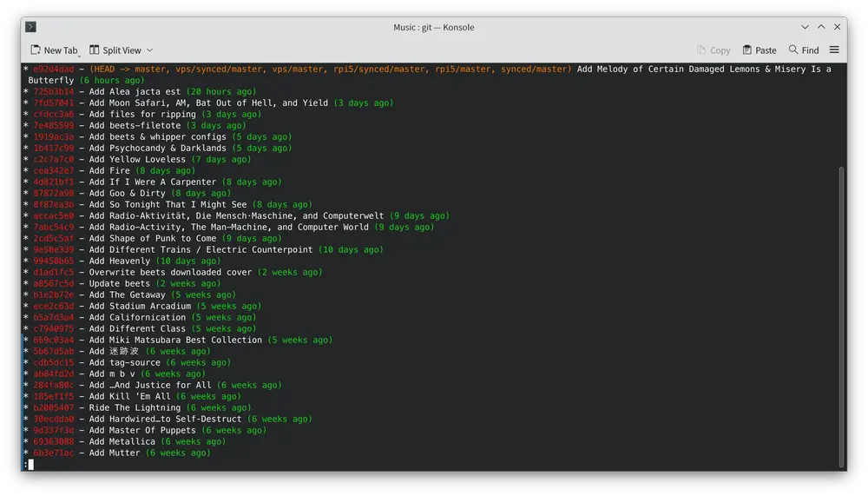The width and height of the screenshot is (868, 496).
Task: Close the Konsole window
Action: pyautogui.click(x=837, y=27)
